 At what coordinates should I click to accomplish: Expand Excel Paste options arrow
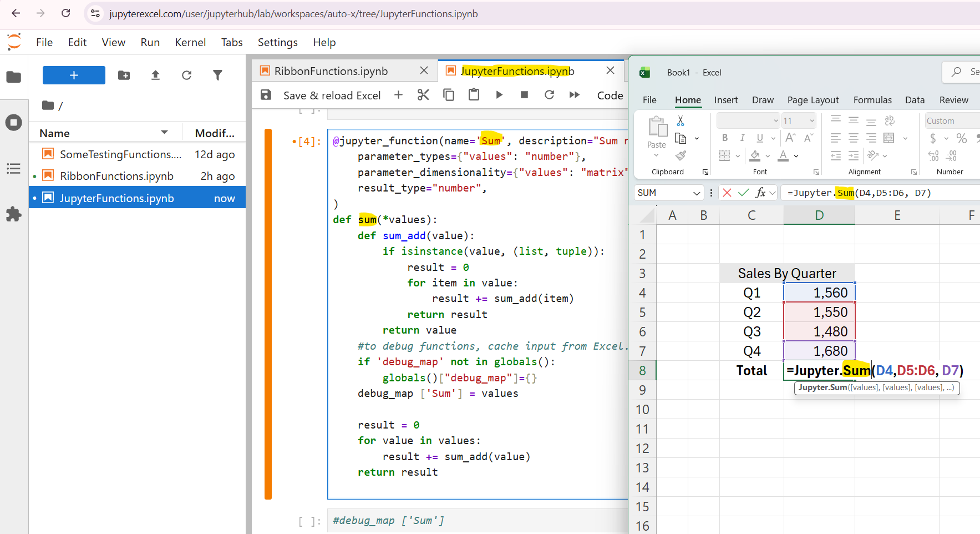point(657,155)
